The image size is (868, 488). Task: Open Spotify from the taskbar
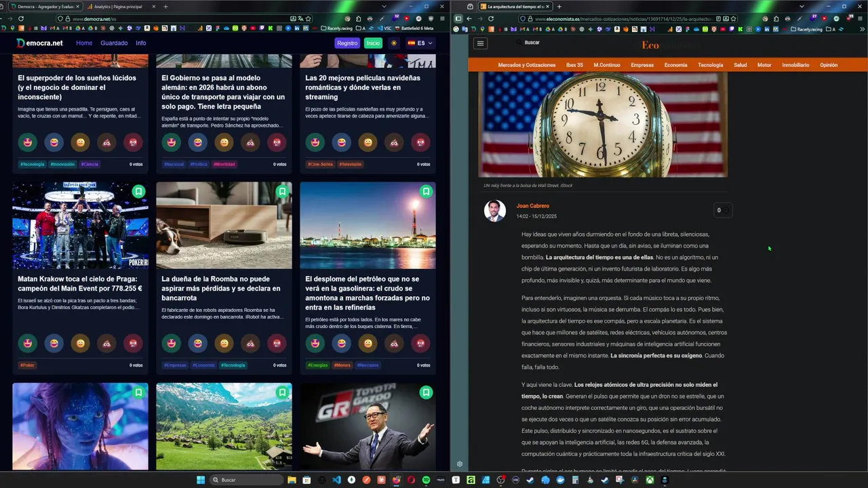point(426,480)
